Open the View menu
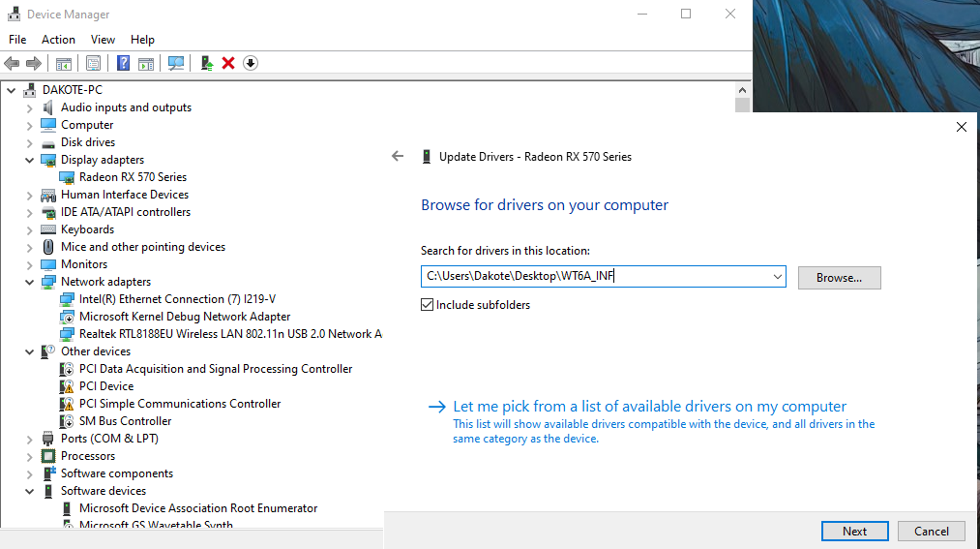Viewport: 980px width, 549px height. tap(103, 40)
